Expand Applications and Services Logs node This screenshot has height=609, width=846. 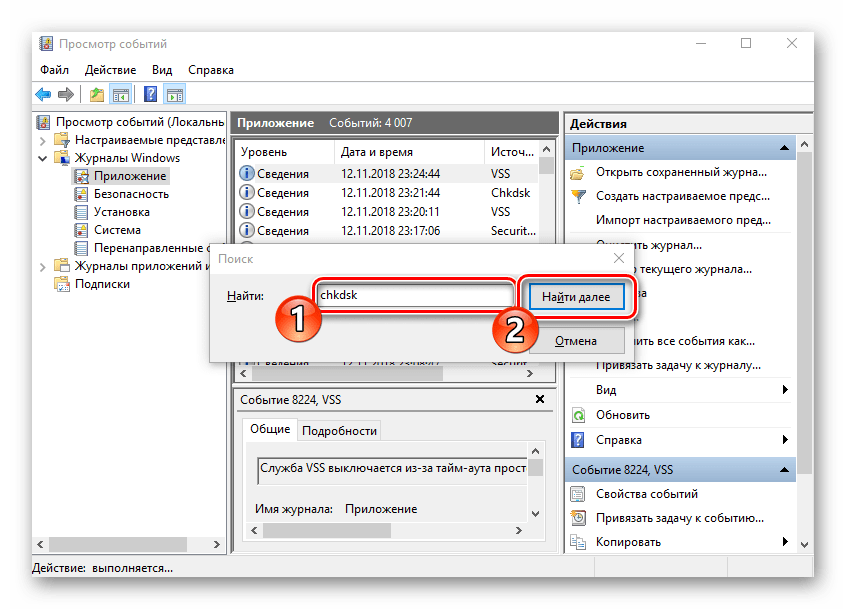click(42, 266)
